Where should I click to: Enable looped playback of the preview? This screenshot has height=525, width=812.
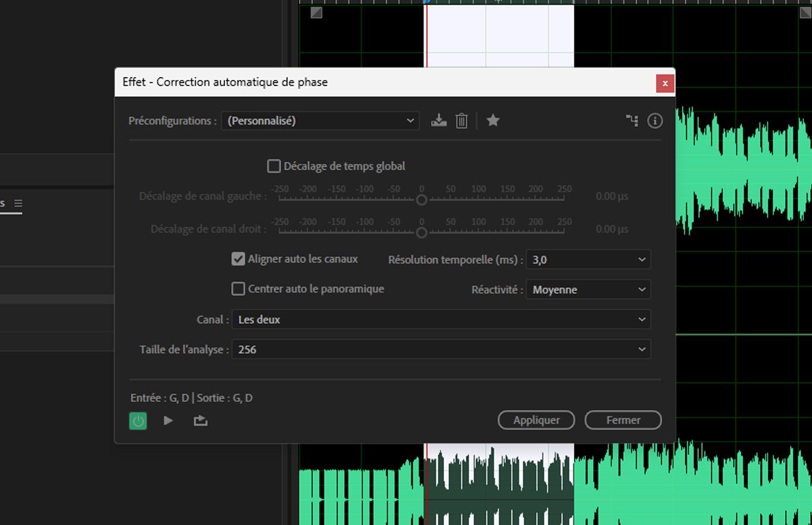pyautogui.click(x=200, y=420)
